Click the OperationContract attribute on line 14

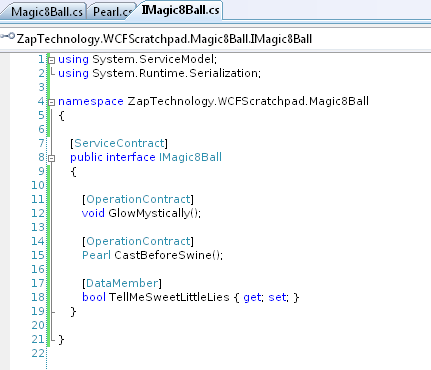(x=138, y=241)
